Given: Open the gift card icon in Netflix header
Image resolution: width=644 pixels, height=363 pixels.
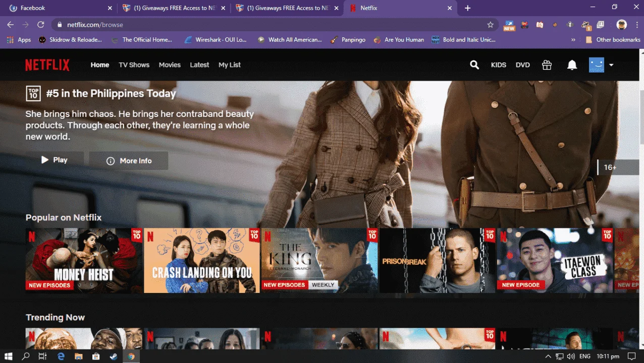Looking at the screenshot, I should pyautogui.click(x=547, y=65).
